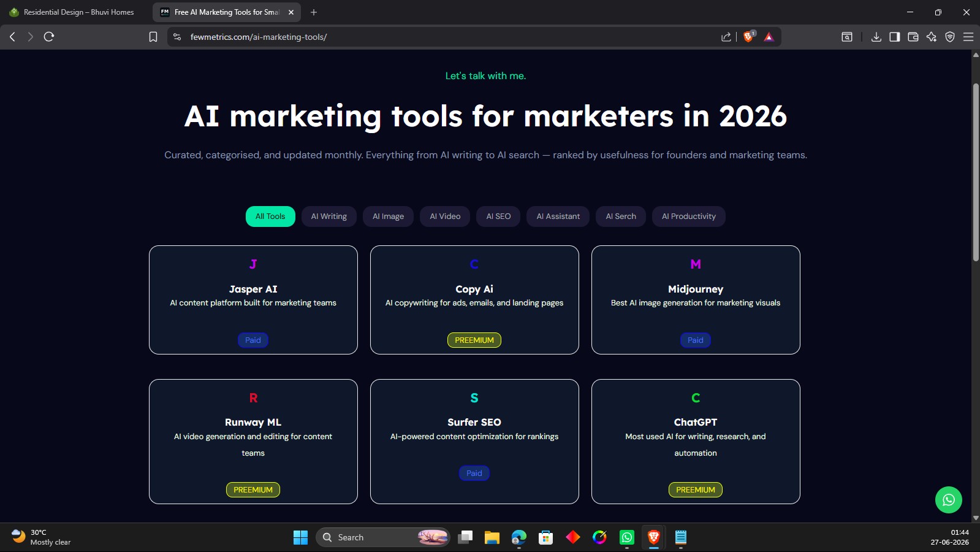
Task: Filter by AI Image
Action: [x=388, y=217]
